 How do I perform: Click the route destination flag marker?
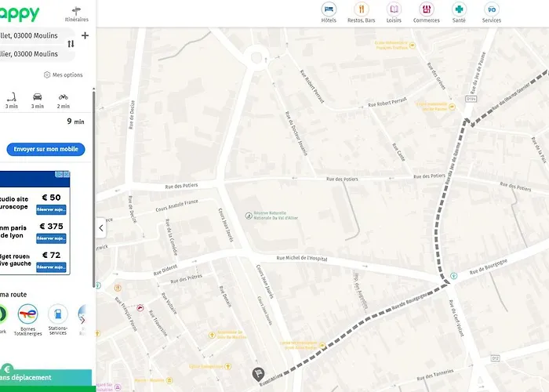pos(256,375)
